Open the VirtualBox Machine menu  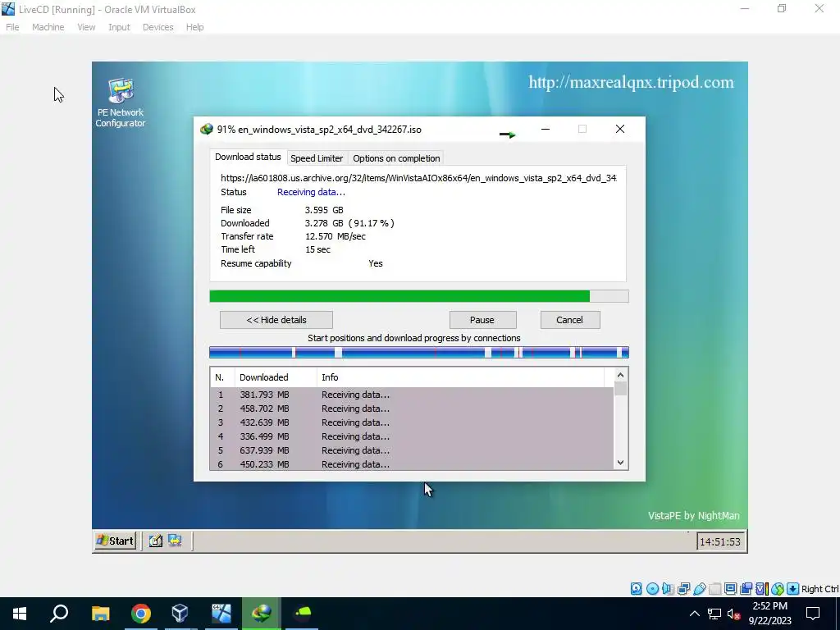tap(48, 27)
